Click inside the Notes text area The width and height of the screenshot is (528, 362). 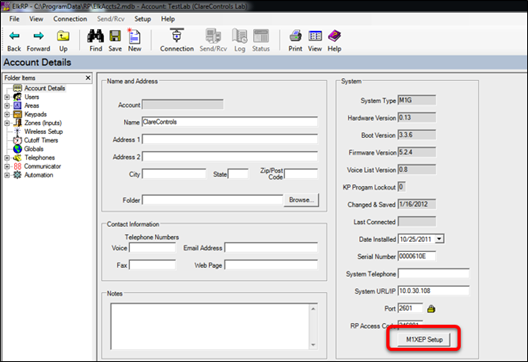pyautogui.click(x=210, y=326)
